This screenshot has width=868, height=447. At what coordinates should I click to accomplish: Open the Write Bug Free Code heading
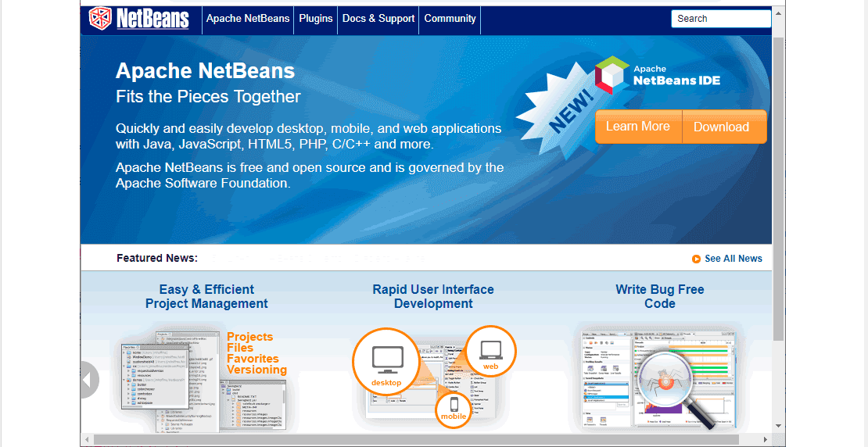pyautogui.click(x=660, y=296)
